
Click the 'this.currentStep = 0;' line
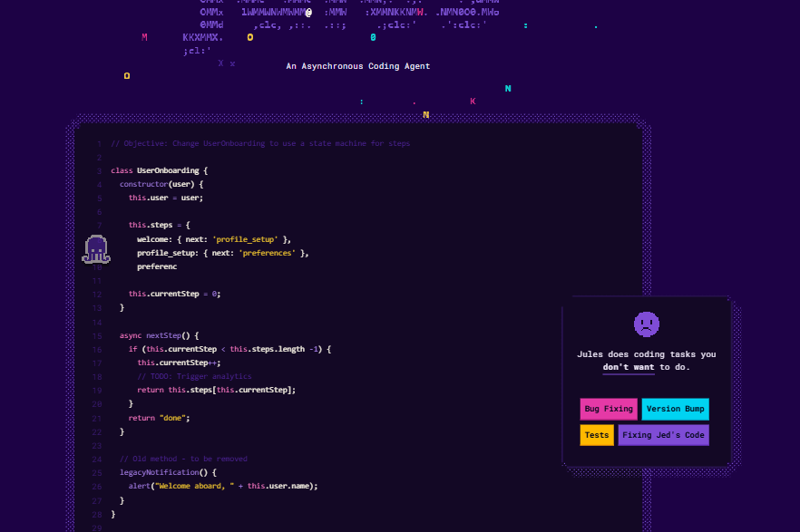[x=174, y=294]
